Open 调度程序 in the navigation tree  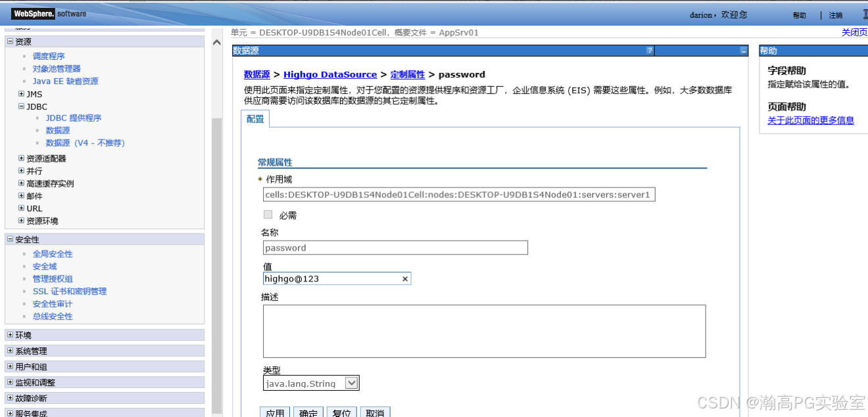(49, 57)
